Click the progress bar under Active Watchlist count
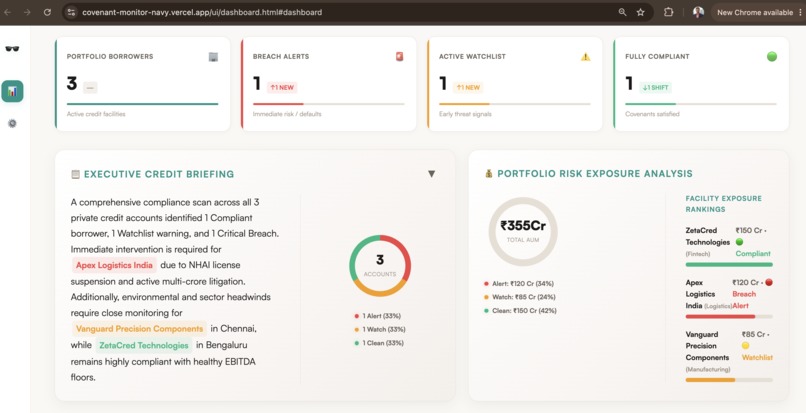The height and width of the screenshot is (413, 806). (515, 104)
